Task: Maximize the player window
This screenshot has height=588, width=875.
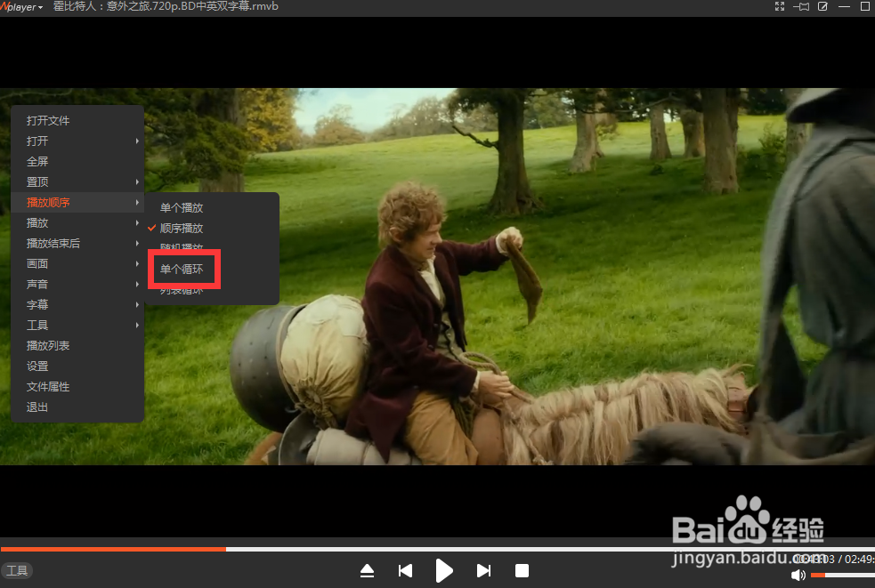Action: click(865, 7)
